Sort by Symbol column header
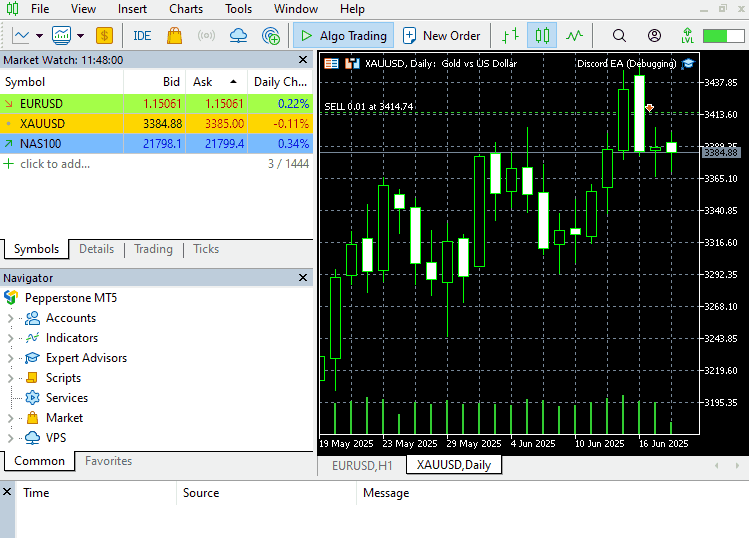749x538 pixels. coord(62,82)
